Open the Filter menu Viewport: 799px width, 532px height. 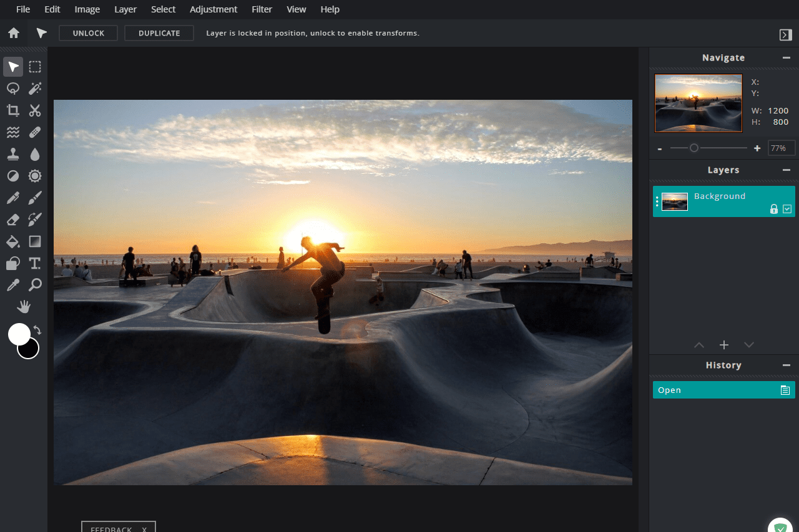point(262,9)
